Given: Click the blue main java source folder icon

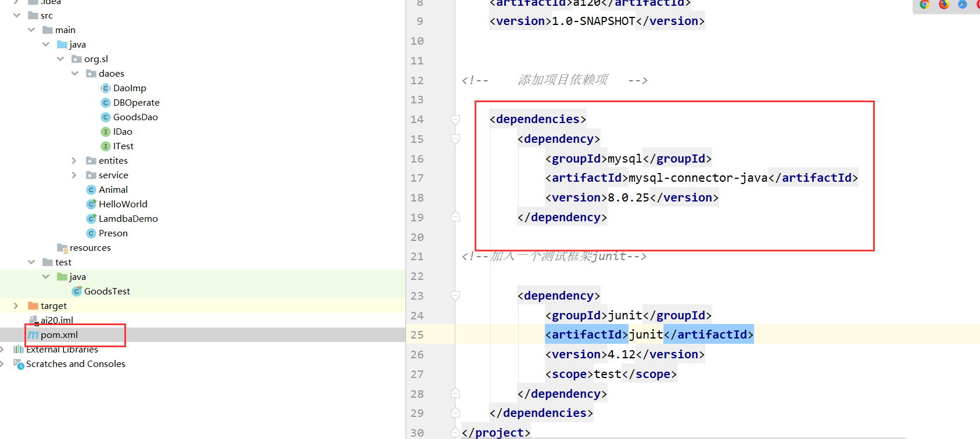Looking at the screenshot, I should (62, 45).
